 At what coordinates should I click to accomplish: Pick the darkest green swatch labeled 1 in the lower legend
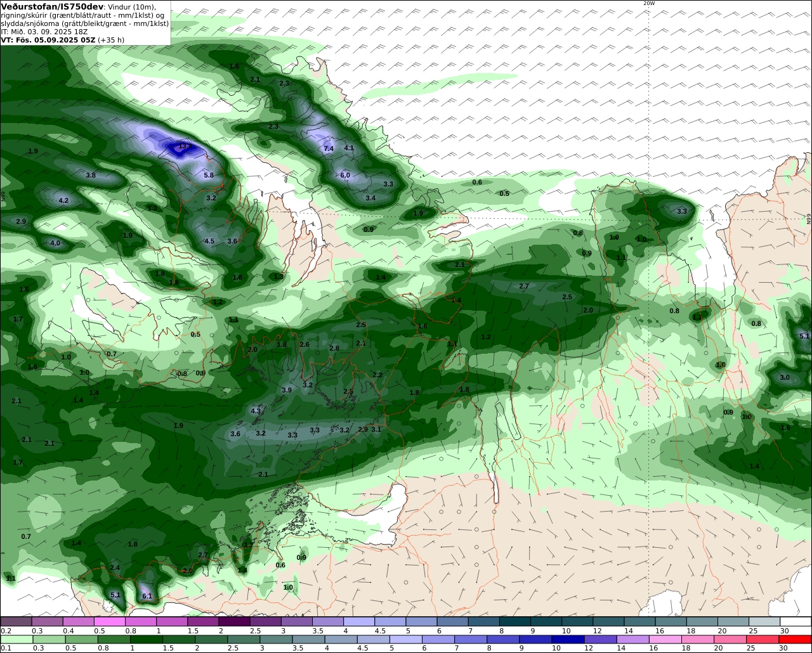[x=146, y=639]
